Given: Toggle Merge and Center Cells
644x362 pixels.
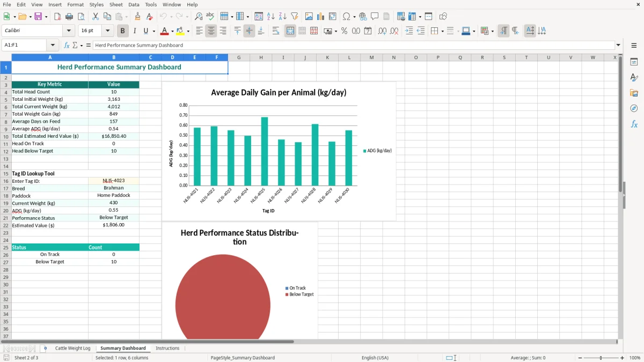Looking at the screenshot, I should tap(290, 31).
